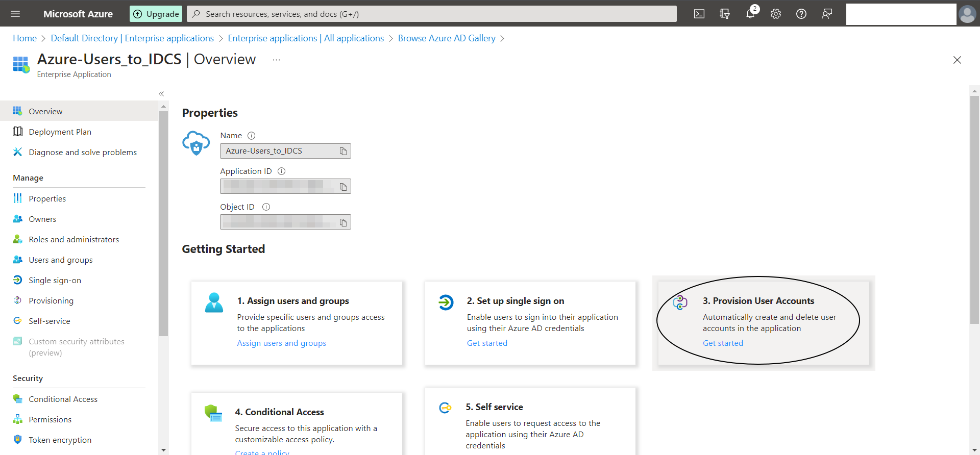
Task: Focus the search resources box
Action: pos(432,14)
